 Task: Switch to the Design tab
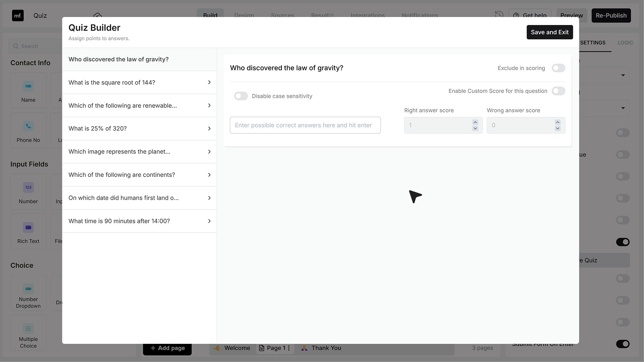tap(244, 15)
